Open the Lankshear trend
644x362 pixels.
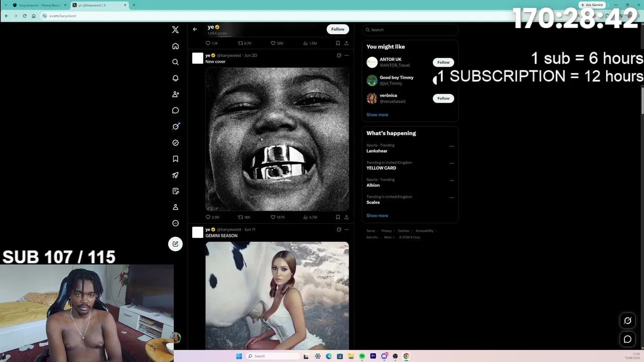point(377,151)
